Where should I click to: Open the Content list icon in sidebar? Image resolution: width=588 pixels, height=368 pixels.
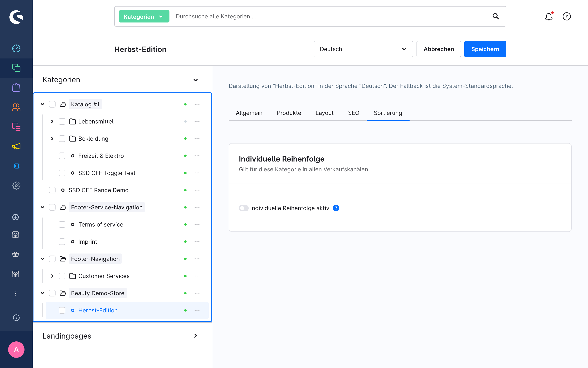tap(16, 127)
